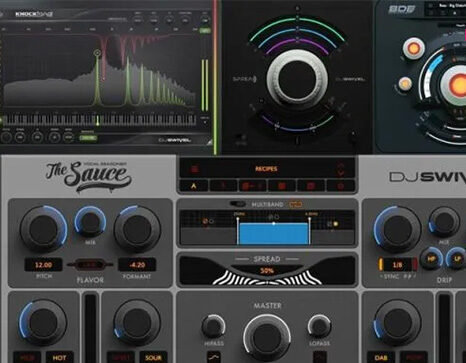The height and width of the screenshot is (363, 466).
Task: Click the 12.00 Pitch value field
Action: tap(43, 265)
